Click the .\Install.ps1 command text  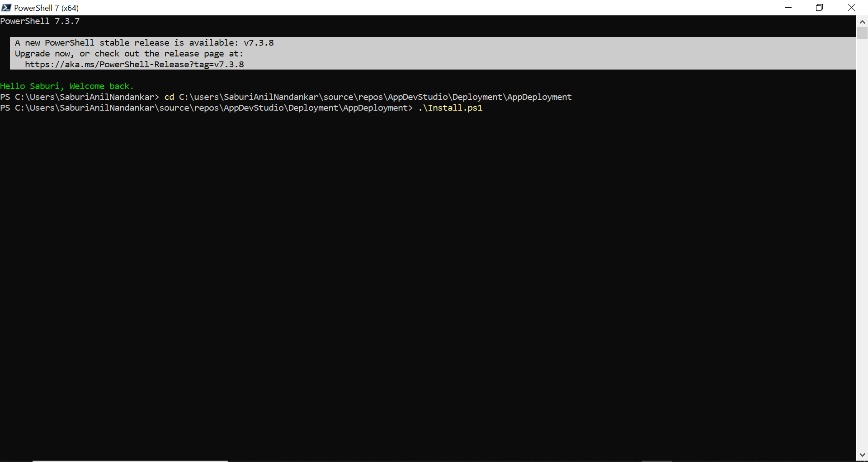click(x=450, y=108)
